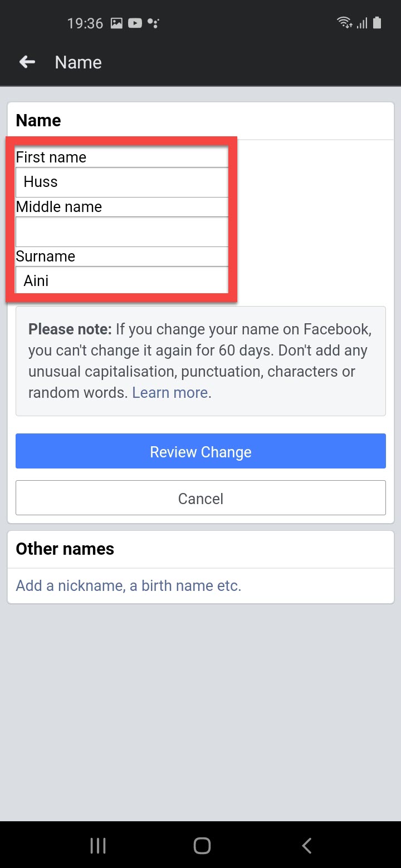Tap the Name title in header bar
The height and width of the screenshot is (868, 401).
coord(79,62)
